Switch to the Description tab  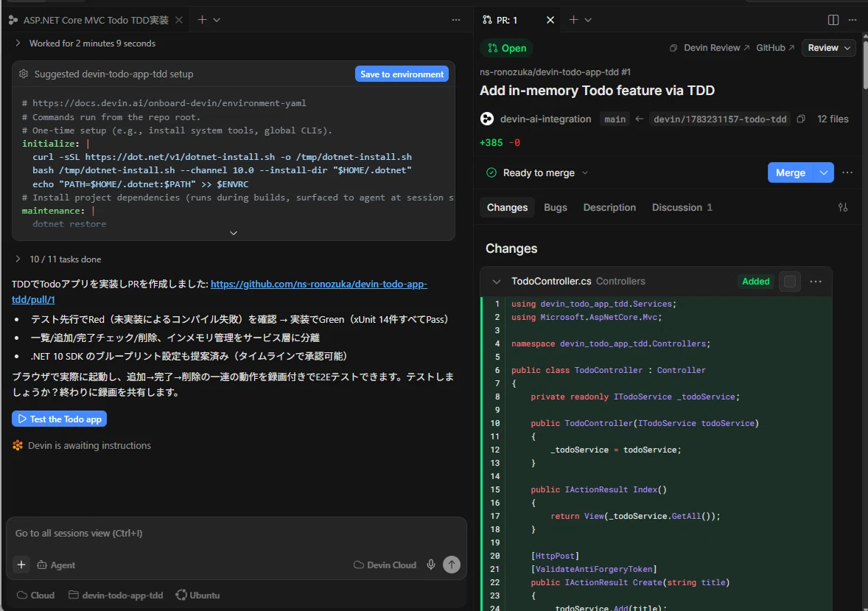(x=609, y=207)
